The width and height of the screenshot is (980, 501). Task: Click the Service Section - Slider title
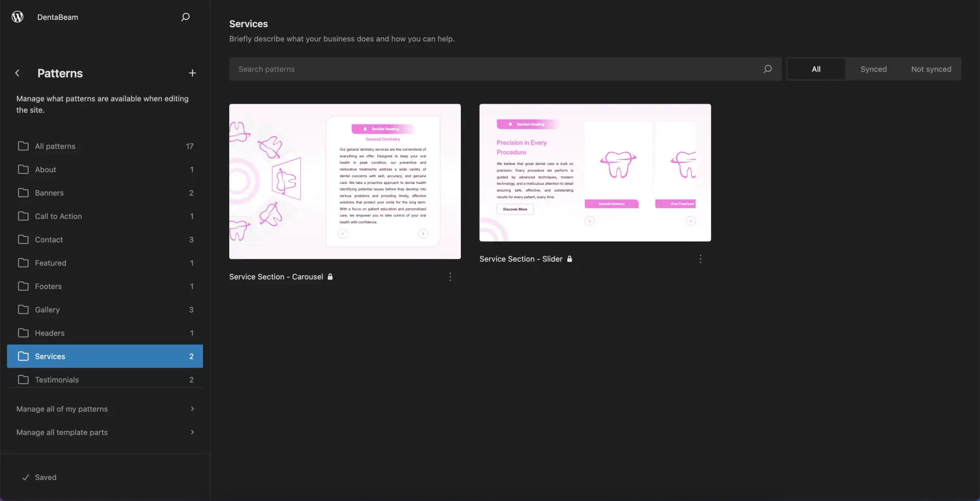[x=521, y=259]
